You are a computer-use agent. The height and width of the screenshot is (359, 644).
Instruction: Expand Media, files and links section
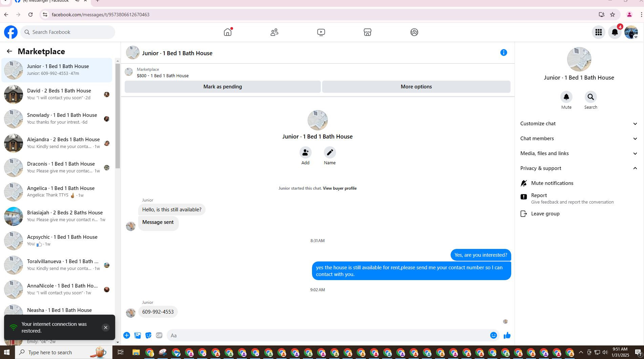tap(579, 153)
